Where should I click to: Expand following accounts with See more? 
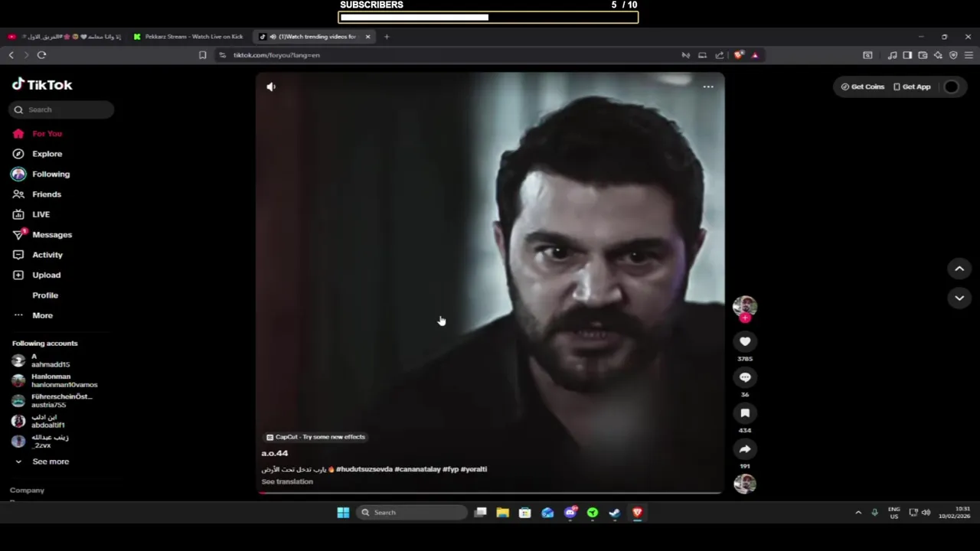coord(42,461)
